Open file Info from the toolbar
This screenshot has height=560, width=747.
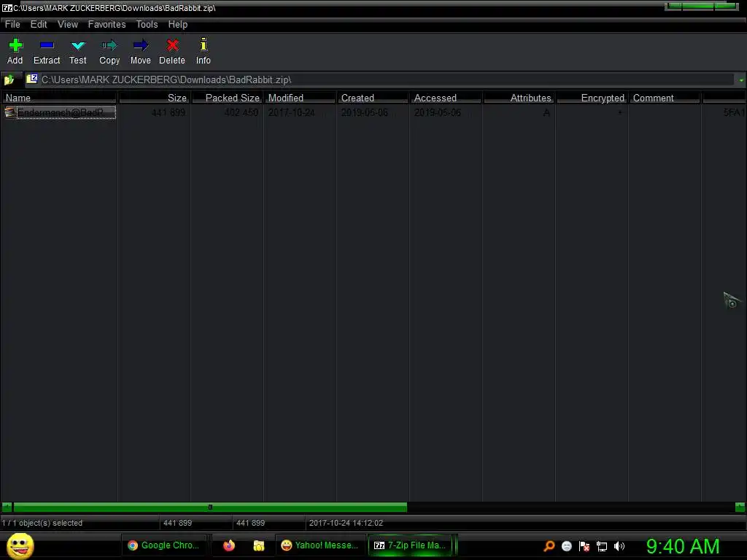pos(204,52)
